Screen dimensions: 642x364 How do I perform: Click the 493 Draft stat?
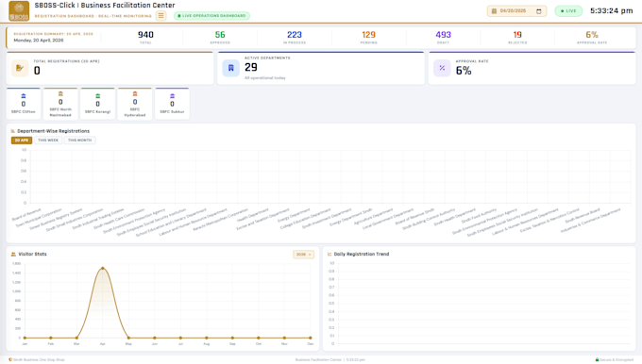click(x=443, y=37)
